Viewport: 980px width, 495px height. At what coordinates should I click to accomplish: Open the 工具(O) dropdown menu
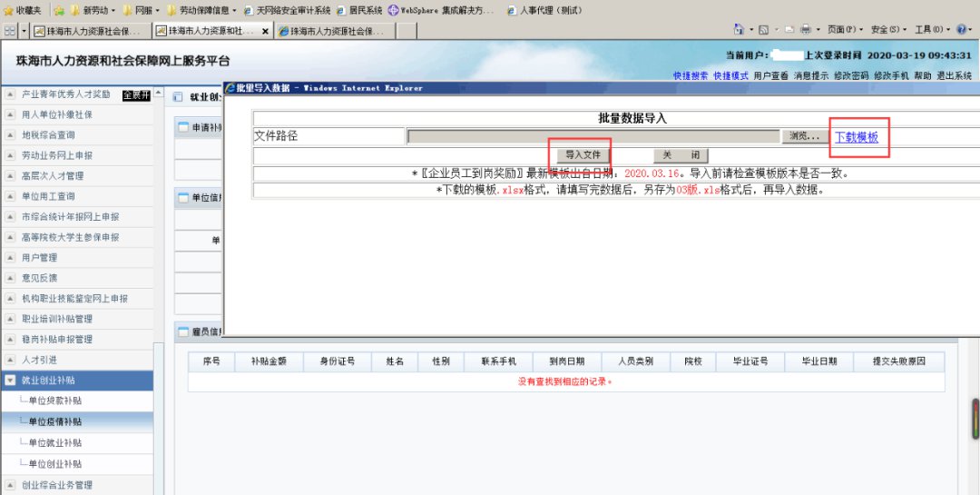(929, 30)
